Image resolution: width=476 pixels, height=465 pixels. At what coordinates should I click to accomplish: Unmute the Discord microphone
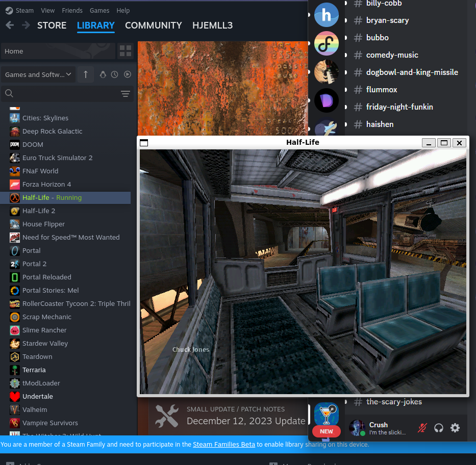click(422, 428)
